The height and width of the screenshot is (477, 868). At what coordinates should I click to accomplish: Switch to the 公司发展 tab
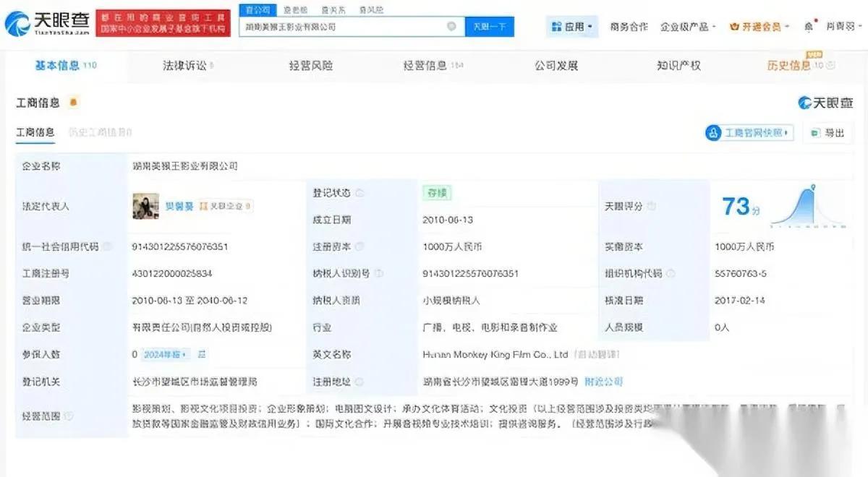(x=556, y=66)
